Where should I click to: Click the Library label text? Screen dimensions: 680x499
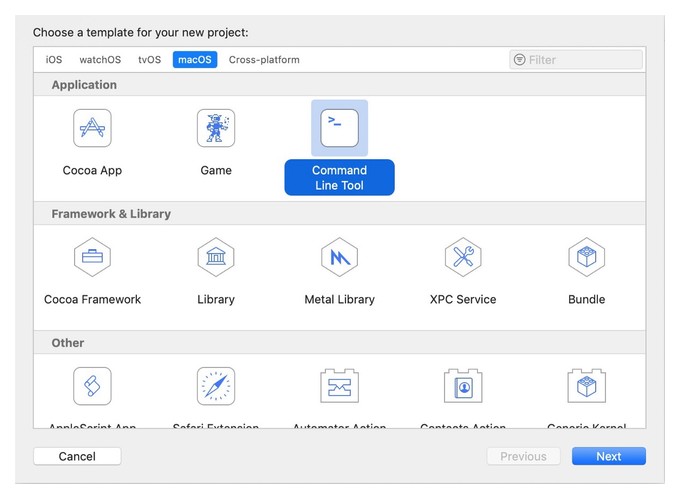click(x=216, y=299)
